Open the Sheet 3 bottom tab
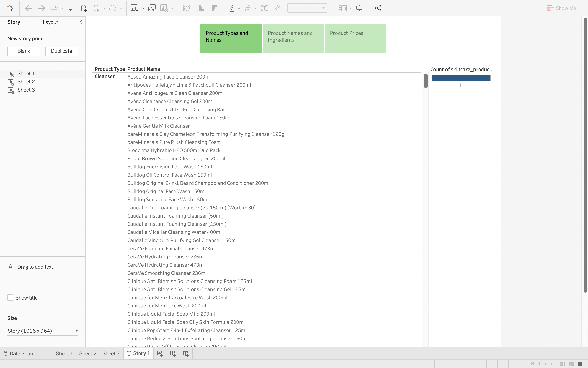Screen dimensions: 588x368 pyautogui.click(x=111, y=354)
